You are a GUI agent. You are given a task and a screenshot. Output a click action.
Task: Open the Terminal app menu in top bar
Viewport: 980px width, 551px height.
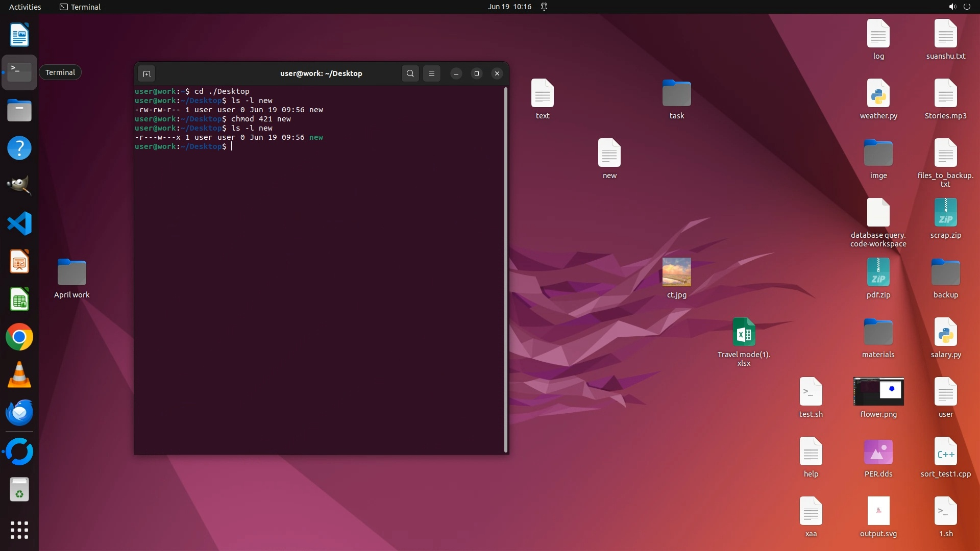tap(80, 7)
